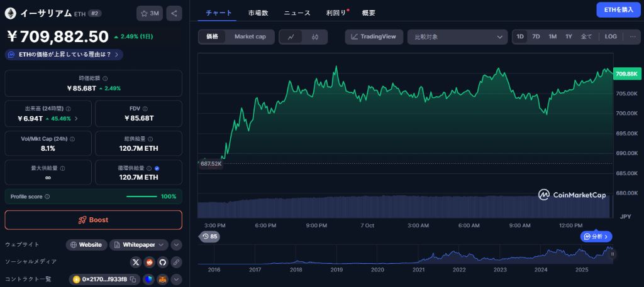Open the 比較対象 comparison dropdown
This screenshot has height=287, width=644.
(x=457, y=36)
